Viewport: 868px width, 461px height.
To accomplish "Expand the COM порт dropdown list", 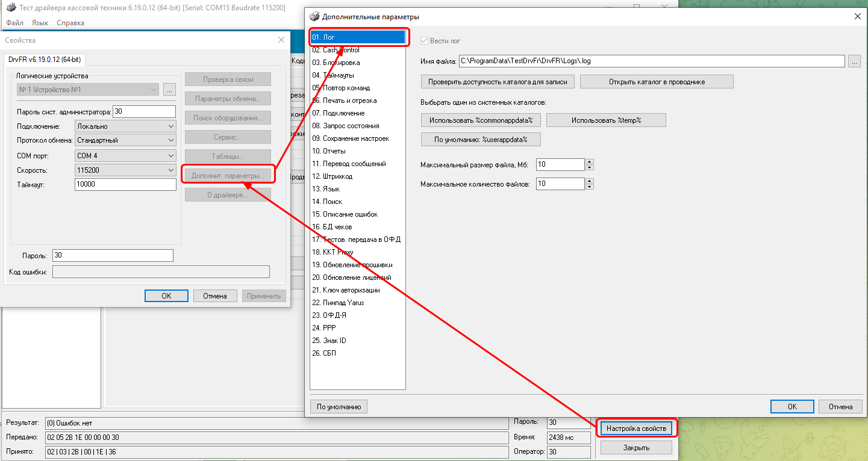I will 170,156.
